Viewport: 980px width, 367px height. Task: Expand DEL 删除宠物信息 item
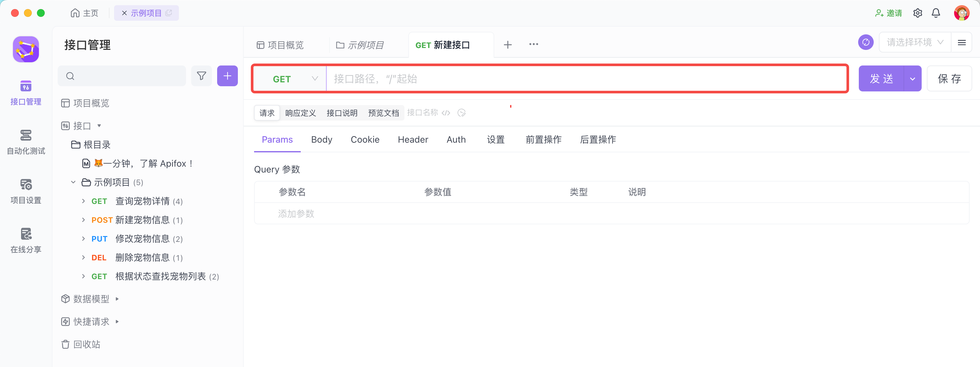(x=83, y=257)
